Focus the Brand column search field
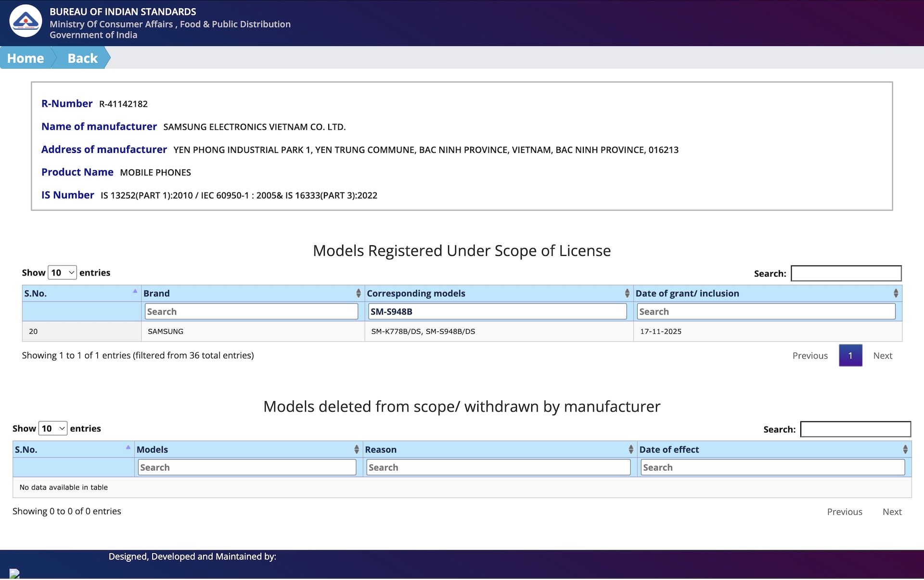The height and width of the screenshot is (580, 924). pos(251,312)
